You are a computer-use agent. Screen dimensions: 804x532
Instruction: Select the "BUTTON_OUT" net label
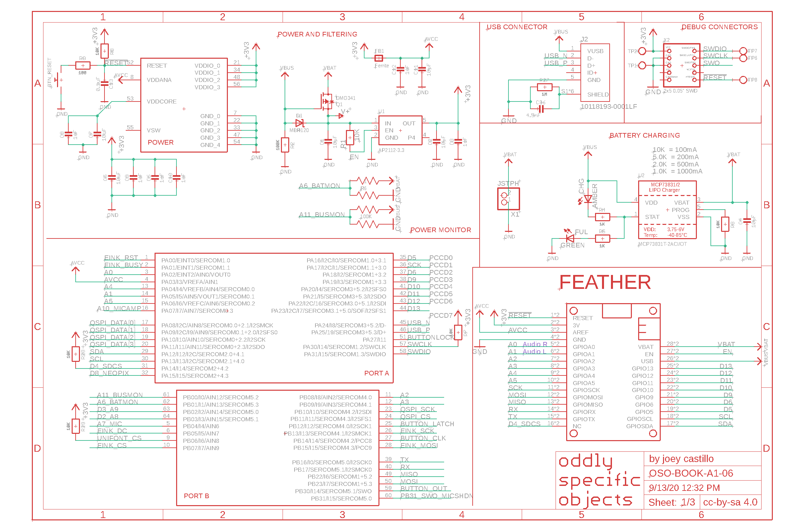point(424,488)
